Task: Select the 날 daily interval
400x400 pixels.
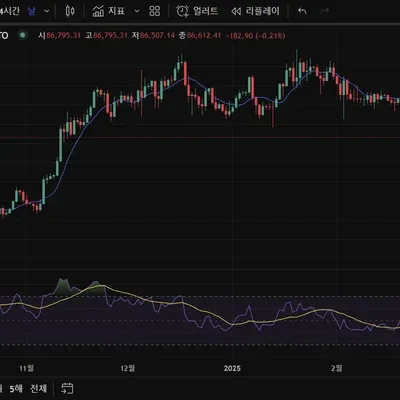Action: (32, 11)
